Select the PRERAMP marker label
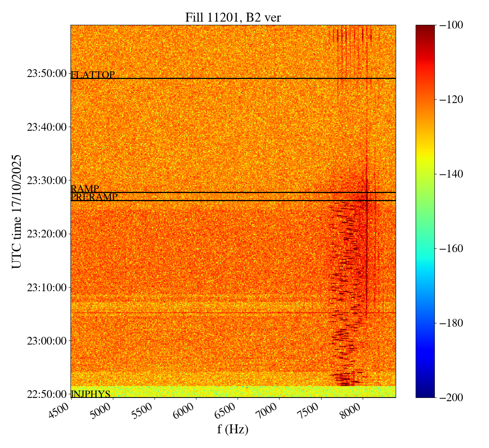The width and height of the screenshot is (489, 448). point(94,198)
